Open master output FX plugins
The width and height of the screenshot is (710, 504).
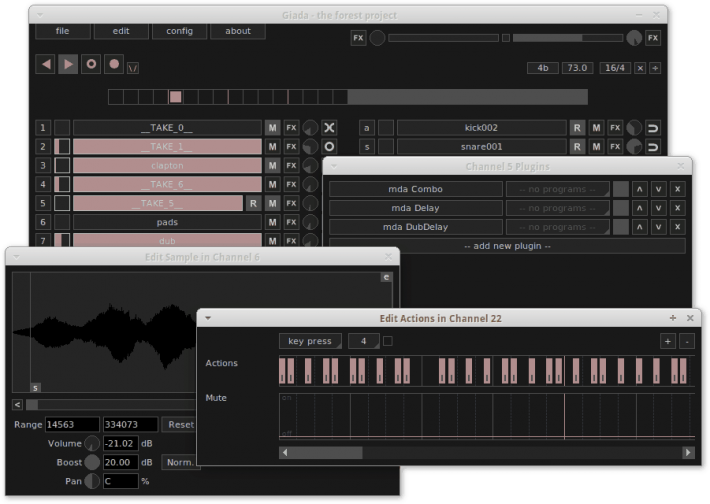[x=653, y=38]
